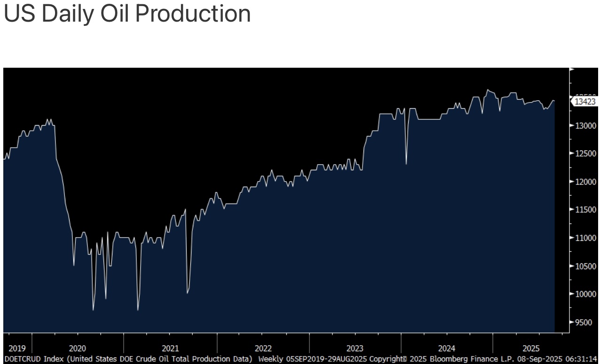
Task: Click the Weekly 05SEP2019-29AUG2025 date range text
Action: [313, 359]
